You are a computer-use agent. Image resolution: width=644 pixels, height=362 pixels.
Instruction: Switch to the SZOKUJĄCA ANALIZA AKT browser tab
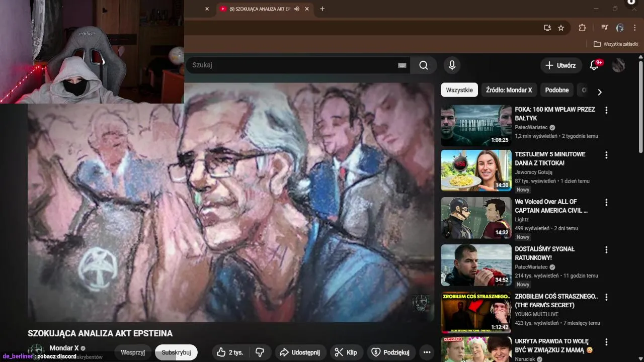pyautogui.click(x=259, y=9)
